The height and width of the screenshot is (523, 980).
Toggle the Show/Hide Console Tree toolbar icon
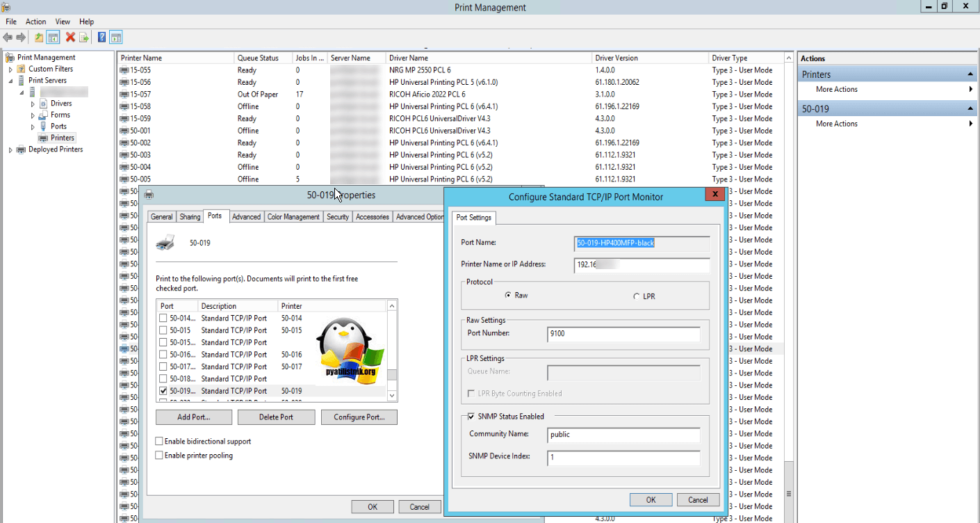53,38
